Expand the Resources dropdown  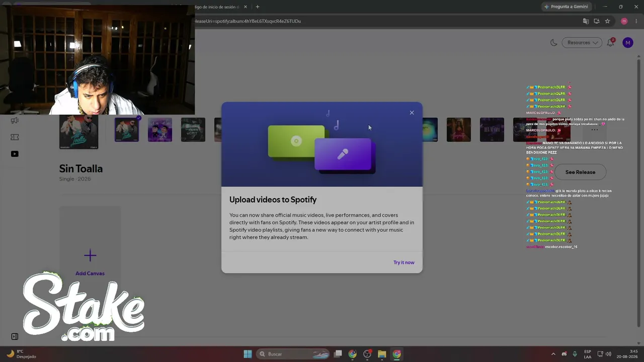[582, 43]
